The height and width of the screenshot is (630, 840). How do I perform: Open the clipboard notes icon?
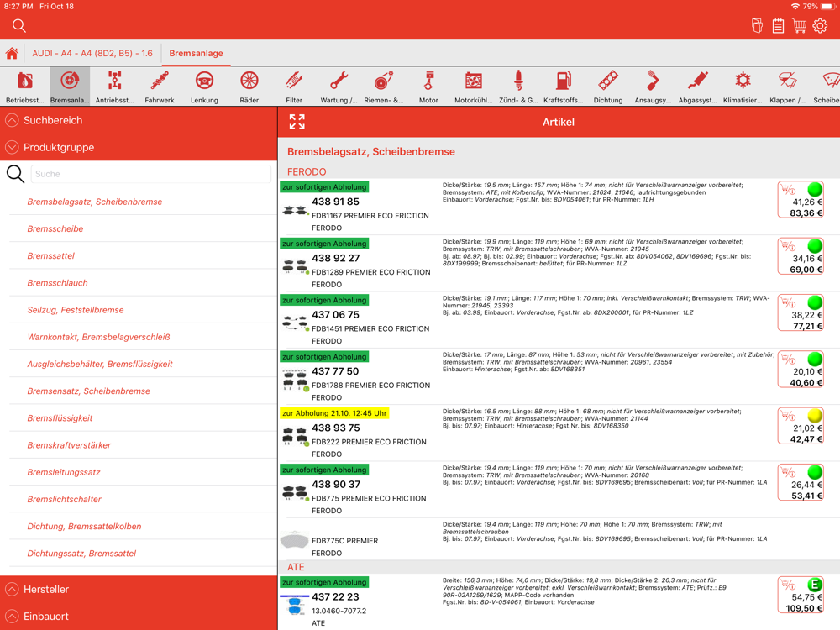[x=778, y=26]
